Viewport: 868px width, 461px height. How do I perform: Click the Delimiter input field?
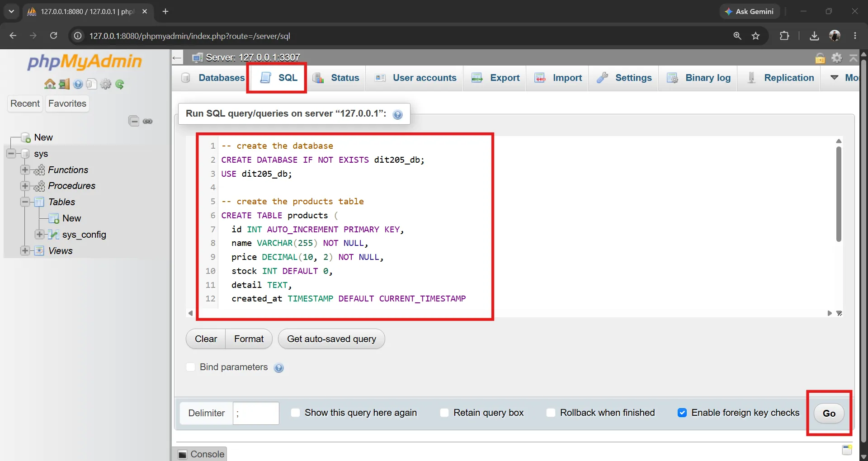[256, 413]
